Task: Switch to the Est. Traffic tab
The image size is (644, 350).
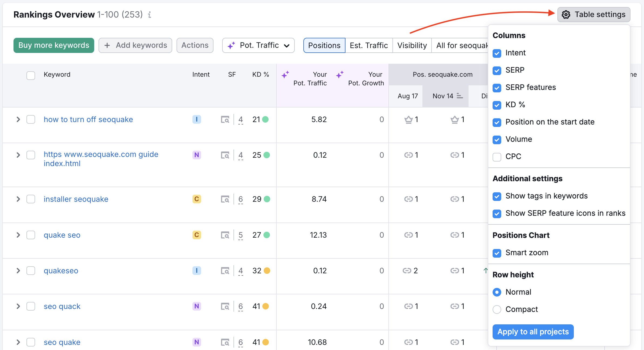Action: tap(369, 45)
